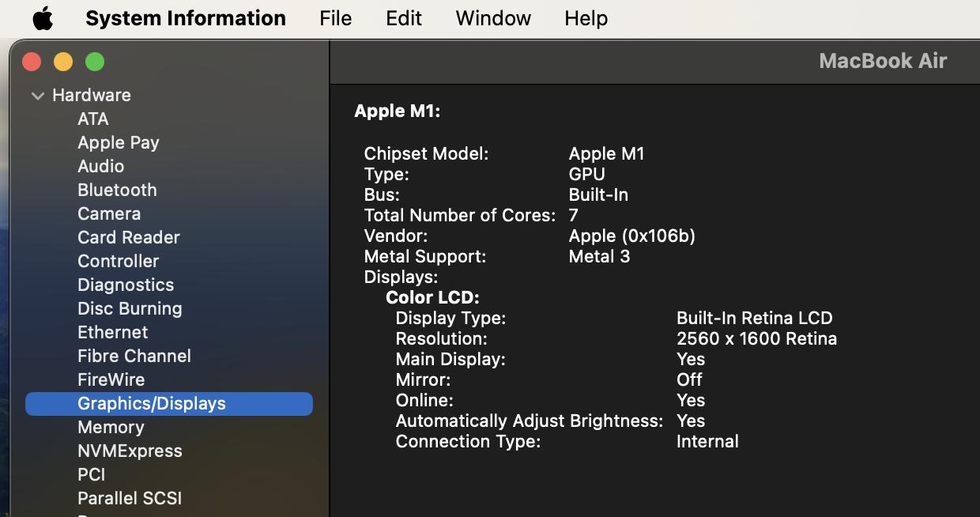Select the Chipset Model value Apple M1
The image size is (980, 517).
pyautogui.click(x=607, y=154)
